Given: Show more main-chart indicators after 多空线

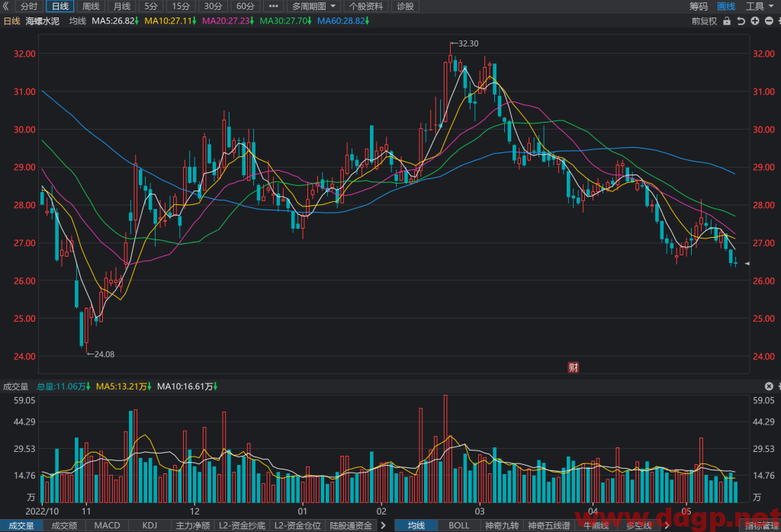Looking at the screenshot, I should (667, 526).
